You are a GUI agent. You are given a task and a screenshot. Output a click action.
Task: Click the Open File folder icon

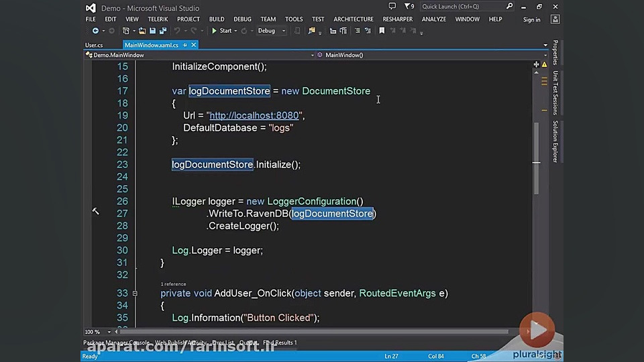pyautogui.click(x=142, y=31)
